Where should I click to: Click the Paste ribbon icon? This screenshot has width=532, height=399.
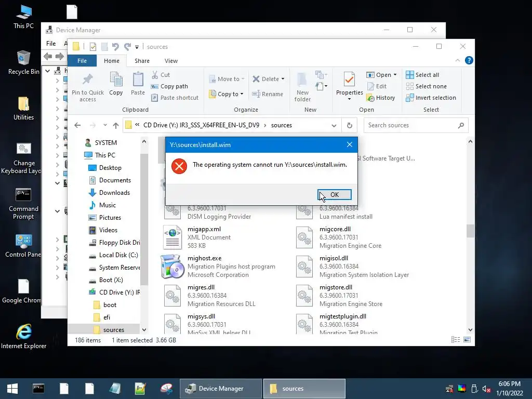138,84
